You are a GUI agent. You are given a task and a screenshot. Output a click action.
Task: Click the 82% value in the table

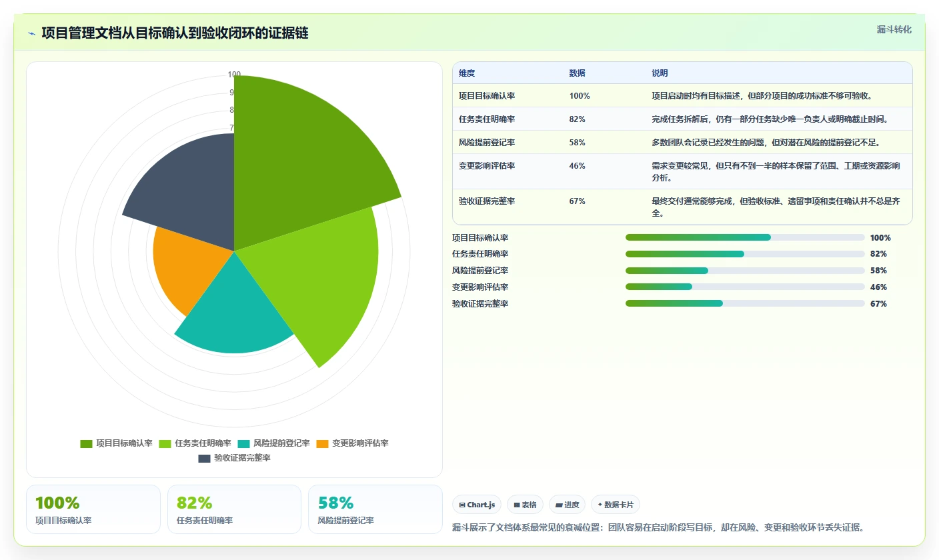pyautogui.click(x=577, y=119)
